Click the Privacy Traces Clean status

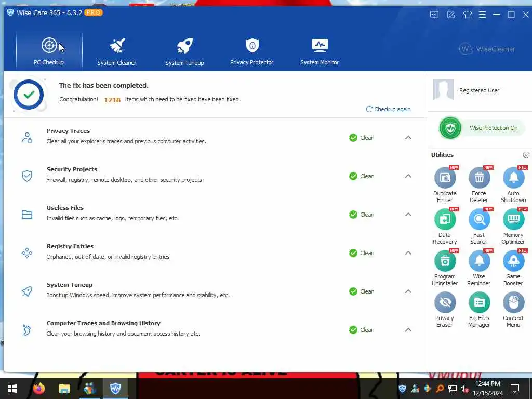[362, 137]
